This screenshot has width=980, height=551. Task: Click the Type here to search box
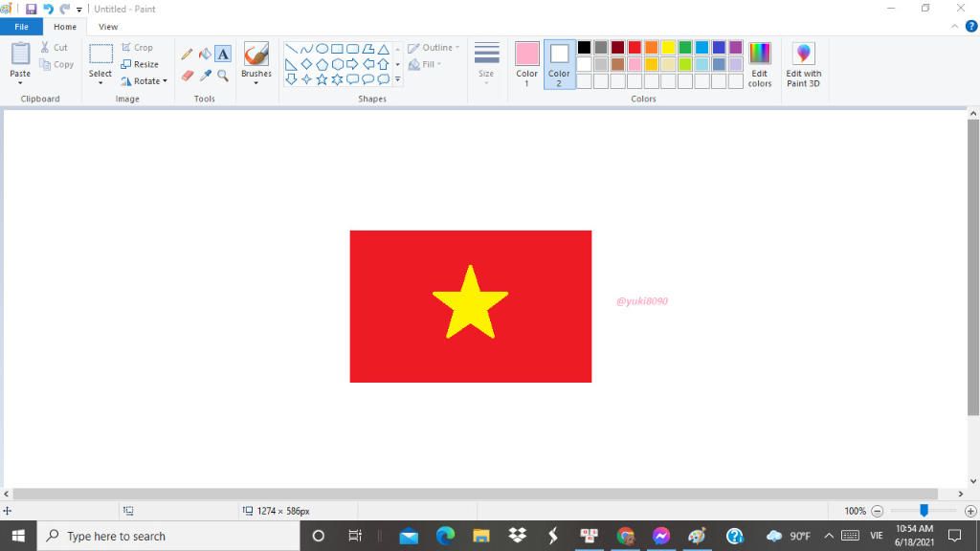168,536
